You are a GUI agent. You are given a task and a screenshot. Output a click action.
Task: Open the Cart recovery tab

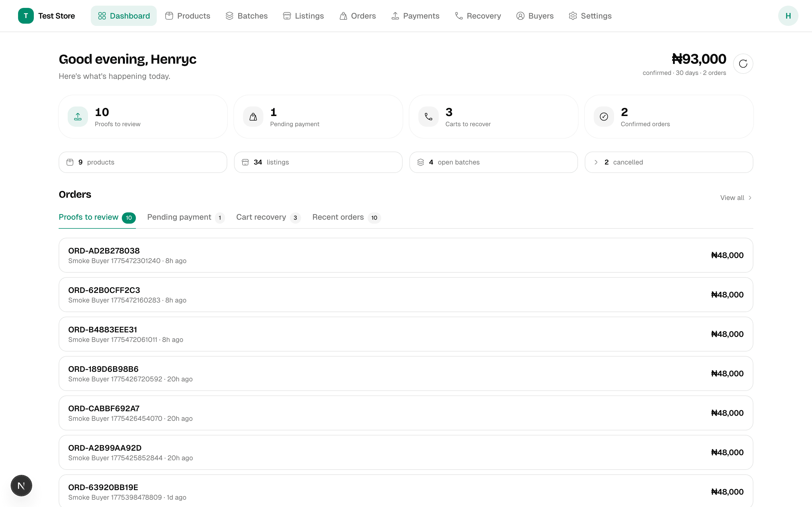[x=261, y=217]
